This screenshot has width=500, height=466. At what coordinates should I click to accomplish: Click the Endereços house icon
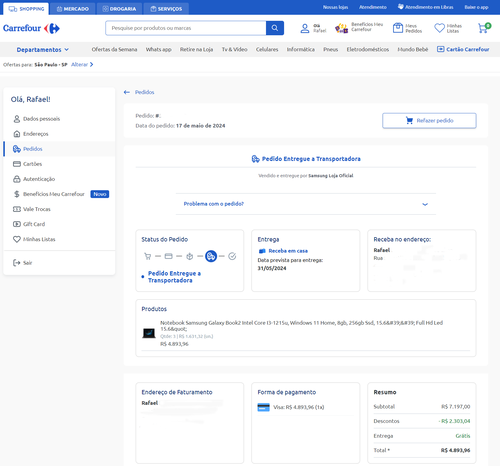click(17, 134)
